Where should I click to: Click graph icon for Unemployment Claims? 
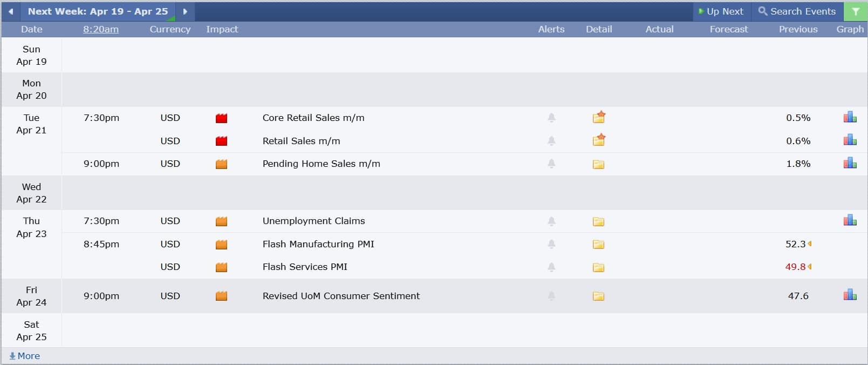point(850,220)
